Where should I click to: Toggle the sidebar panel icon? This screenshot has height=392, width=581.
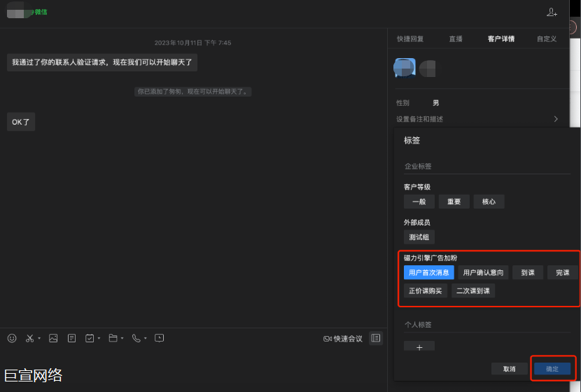point(376,338)
